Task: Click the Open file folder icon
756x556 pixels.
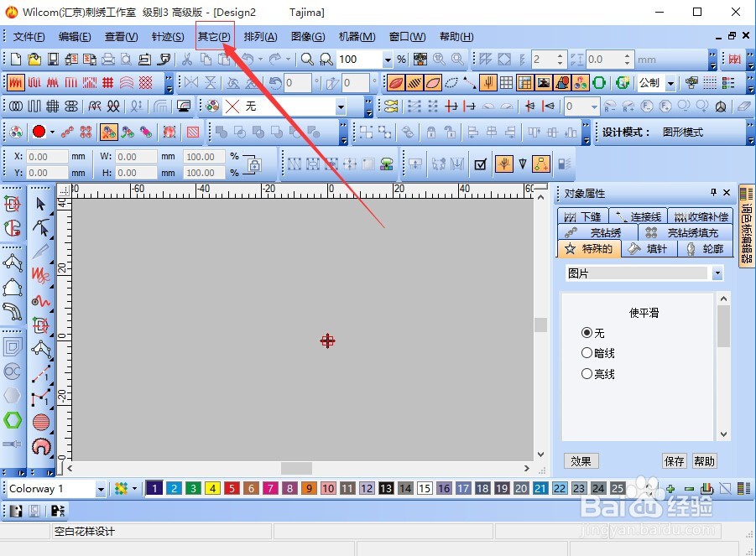Action: pyautogui.click(x=34, y=60)
